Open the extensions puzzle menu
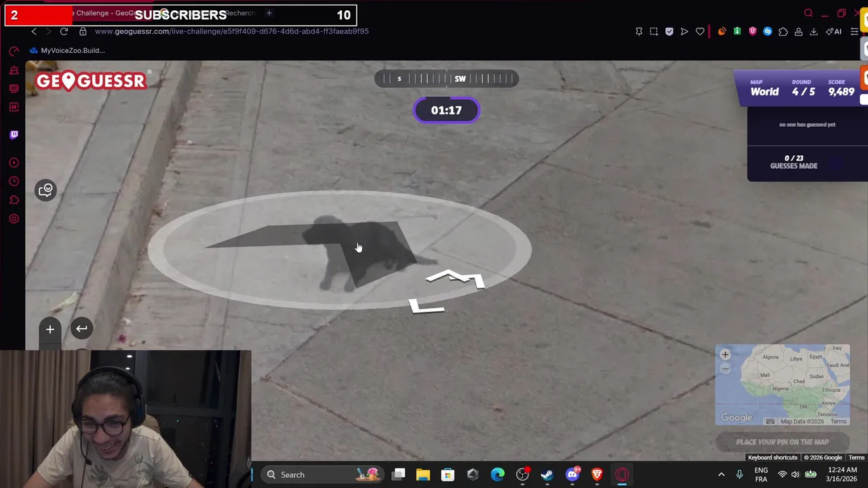The width and height of the screenshot is (868, 488). click(x=783, y=31)
